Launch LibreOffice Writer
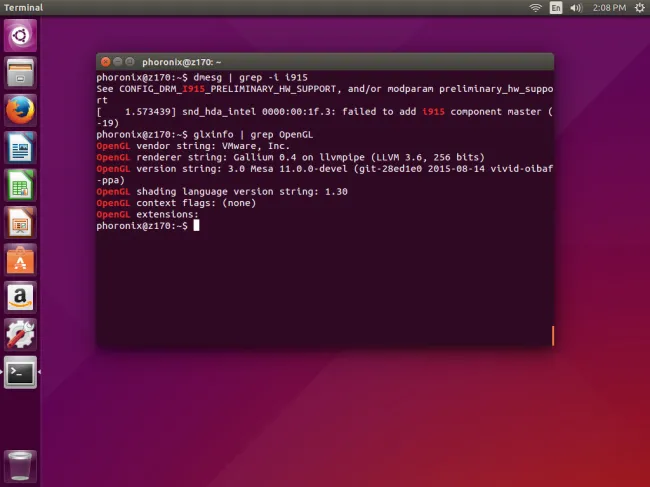Screen dimensions: 650x487 pos(20,148)
